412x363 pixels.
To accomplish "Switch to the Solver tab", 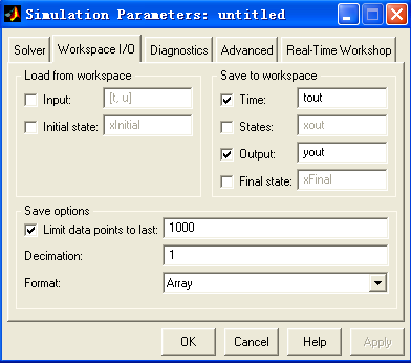I will click(x=30, y=50).
